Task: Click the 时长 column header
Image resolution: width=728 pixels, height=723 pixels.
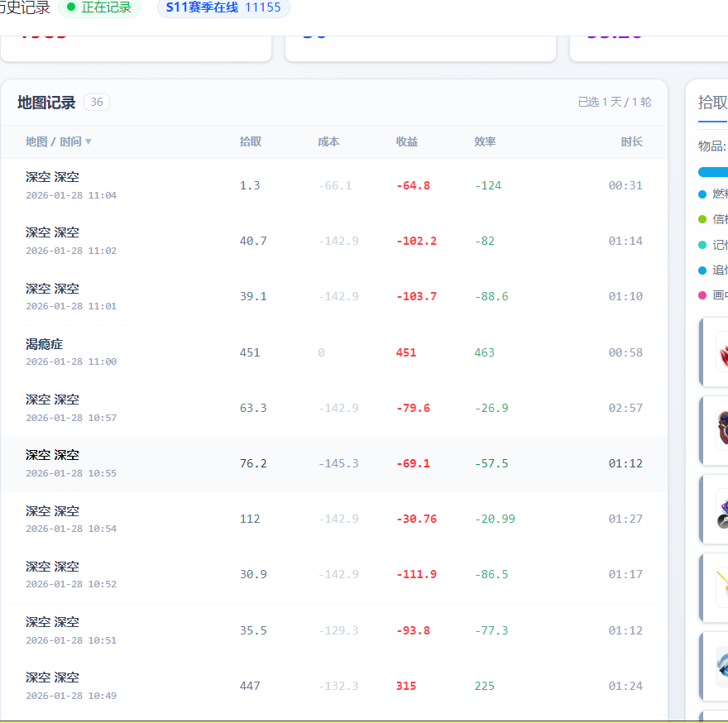Action: click(631, 142)
